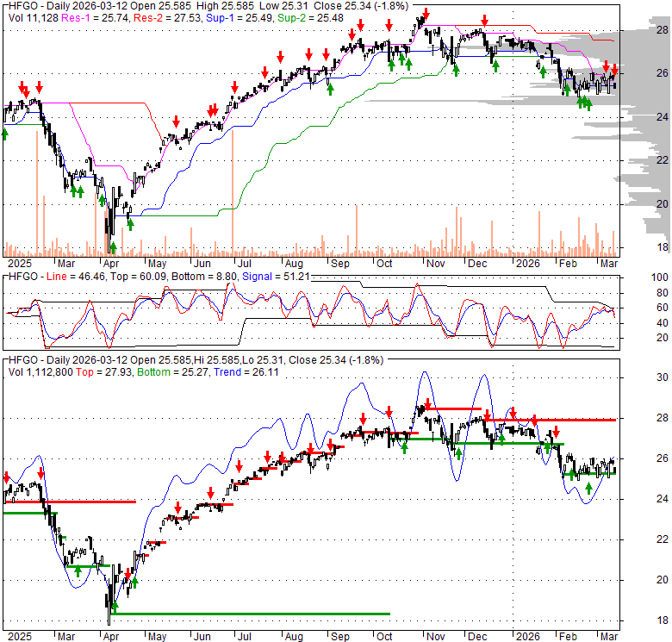Click the Feb month label under top chart

[568, 264]
